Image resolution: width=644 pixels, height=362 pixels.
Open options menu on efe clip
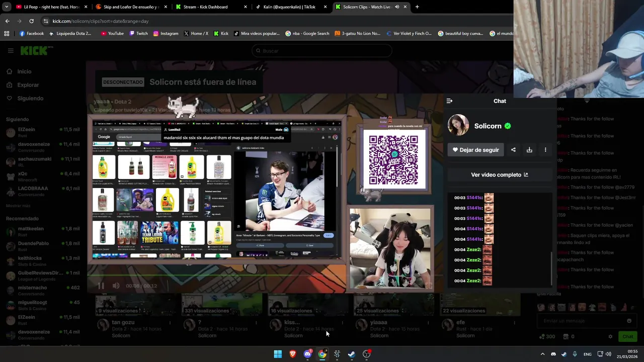click(x=514, y=322)
